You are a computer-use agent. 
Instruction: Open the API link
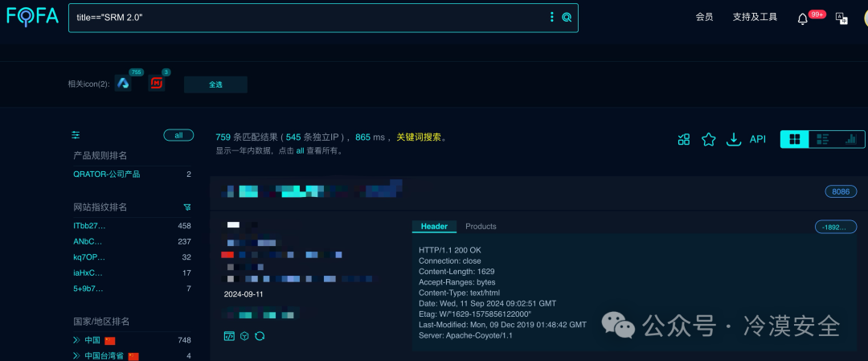tap(757, 140)
